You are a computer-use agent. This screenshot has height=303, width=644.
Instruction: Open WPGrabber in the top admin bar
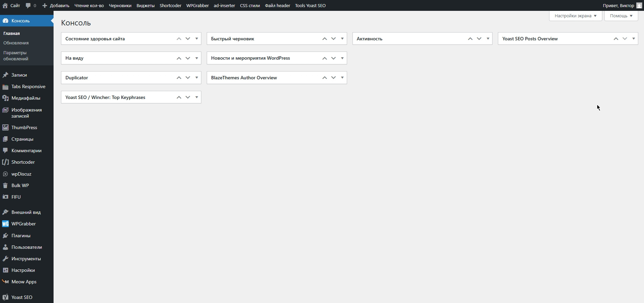[197, 5]
